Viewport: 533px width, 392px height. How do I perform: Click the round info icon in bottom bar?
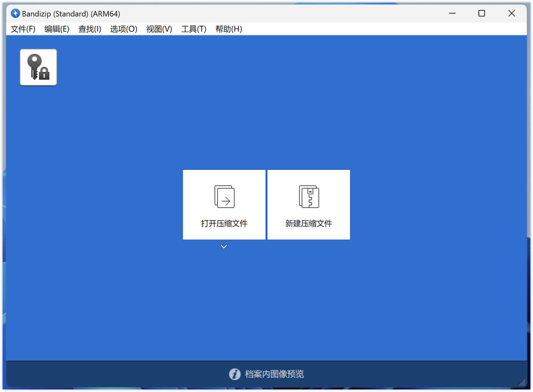click(235, 374)
